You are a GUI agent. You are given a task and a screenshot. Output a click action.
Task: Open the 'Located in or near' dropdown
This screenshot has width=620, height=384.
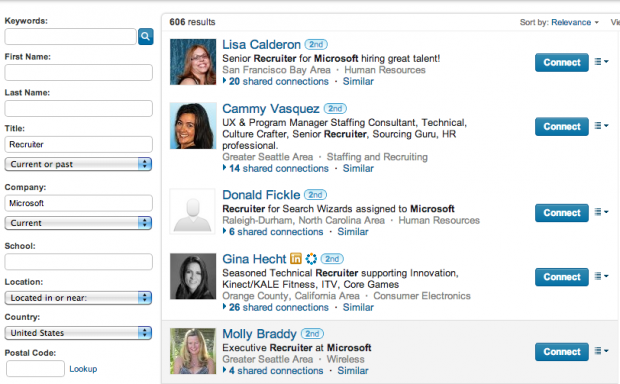tap(78, 298)
